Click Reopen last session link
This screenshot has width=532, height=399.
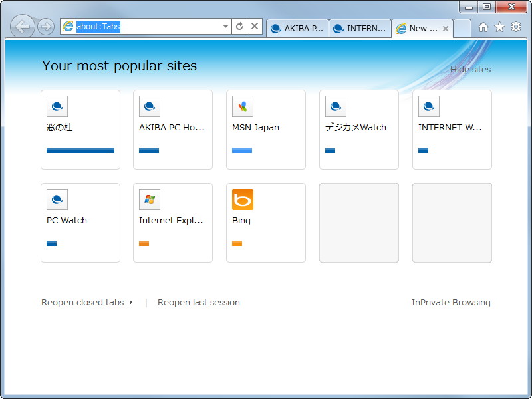pyautogui.click(x=198, y=303)
